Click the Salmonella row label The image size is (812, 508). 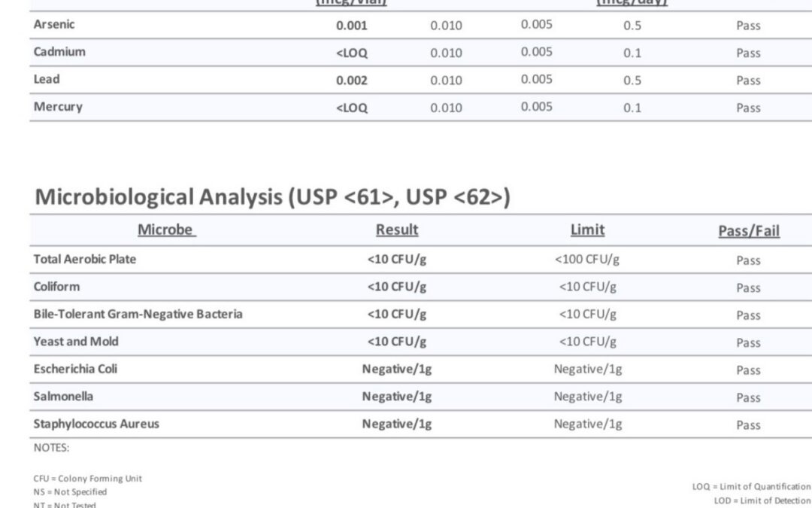[x=63, y=397]
